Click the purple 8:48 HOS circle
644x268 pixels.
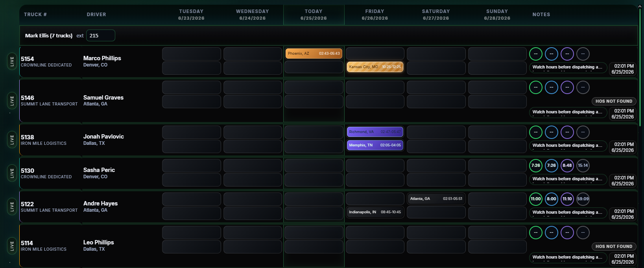(567, 166)
